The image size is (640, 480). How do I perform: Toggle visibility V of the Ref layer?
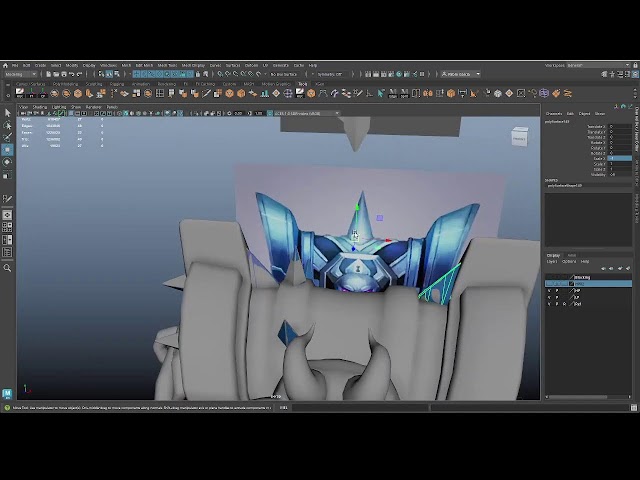coord(549,304)
